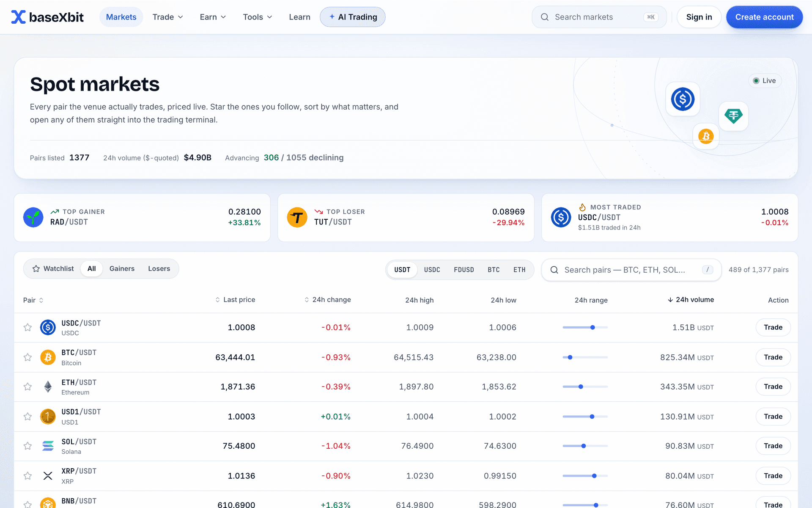Click the Ethereum diamond icon in ETH/USDT row
Image resolution: width=812 pixels, height=508 pixels.
(48, 387)
